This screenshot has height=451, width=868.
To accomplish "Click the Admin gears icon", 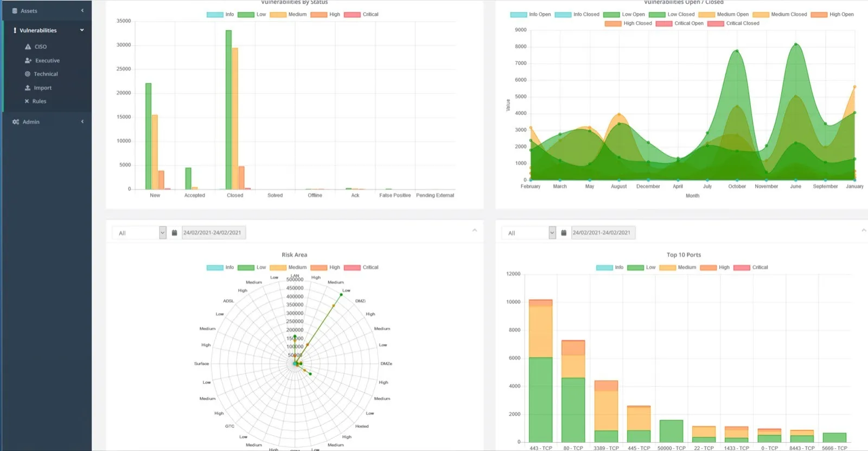I will coord(16,122).
